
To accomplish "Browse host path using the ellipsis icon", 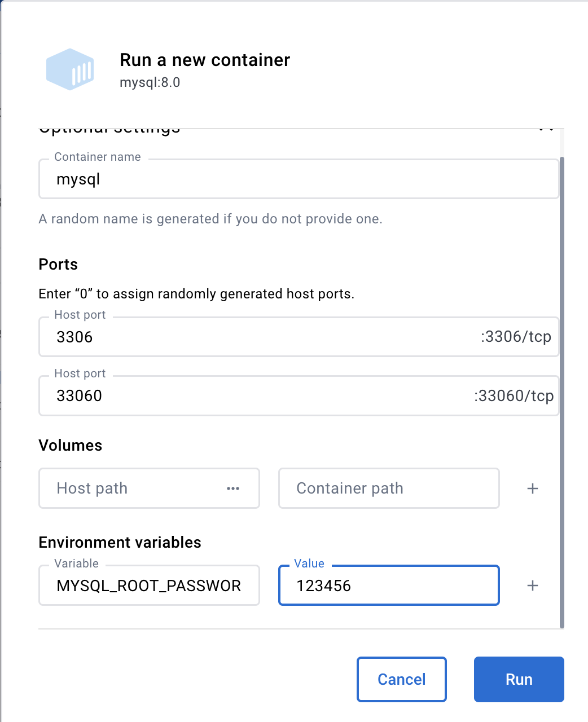I will point(233,488).
